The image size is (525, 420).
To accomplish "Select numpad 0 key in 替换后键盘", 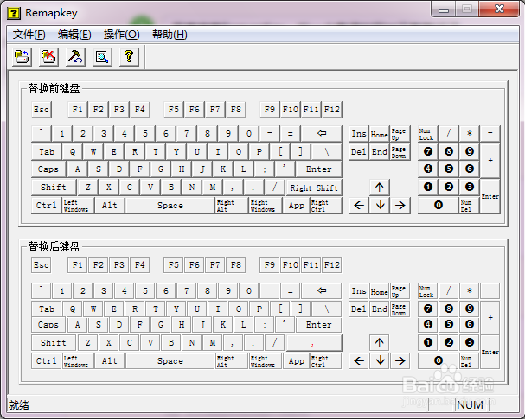I will 439,360.
